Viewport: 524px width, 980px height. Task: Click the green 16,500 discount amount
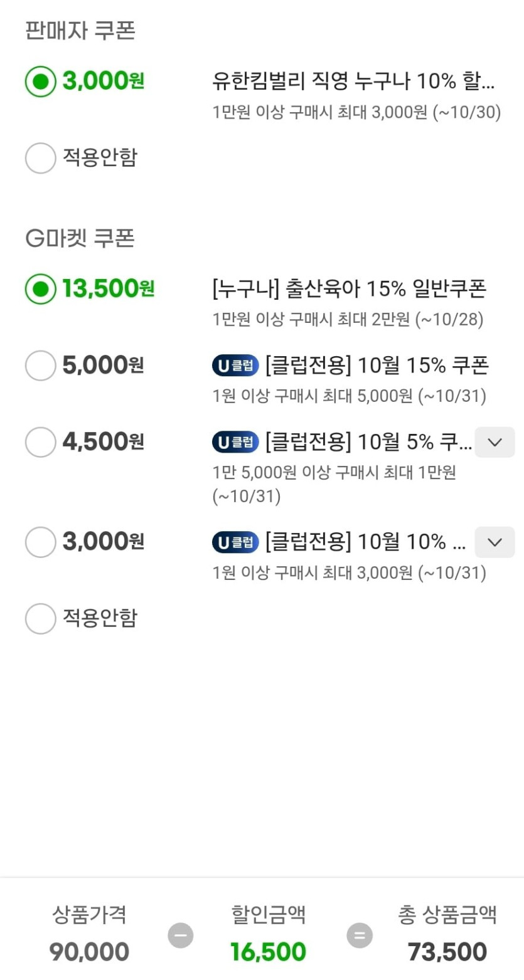pos(268,952)
